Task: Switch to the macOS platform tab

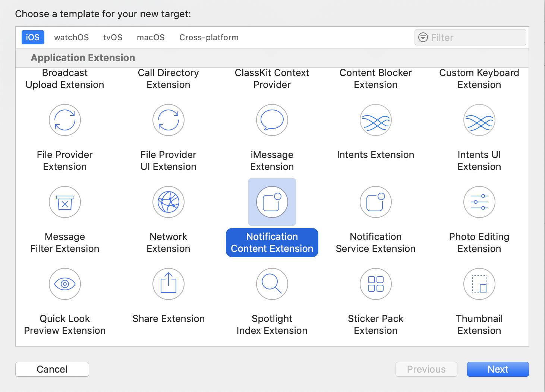Action: point(151,38)
